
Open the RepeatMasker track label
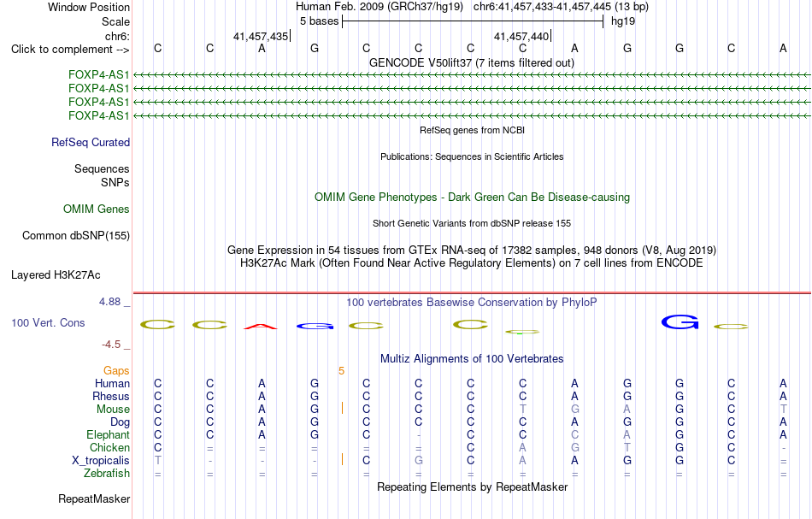(x=94, y=498)
